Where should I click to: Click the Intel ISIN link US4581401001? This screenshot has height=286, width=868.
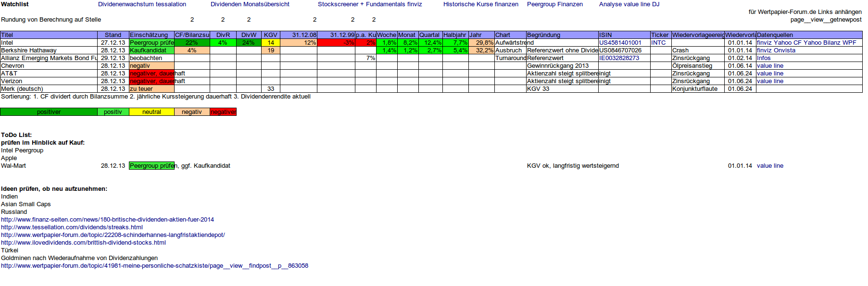620,43
